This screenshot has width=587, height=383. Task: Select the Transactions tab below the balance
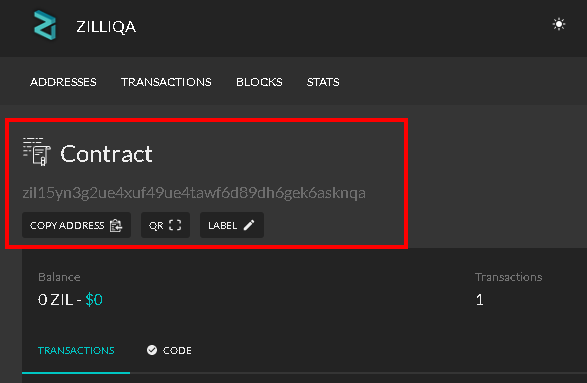tap(76, 350)
